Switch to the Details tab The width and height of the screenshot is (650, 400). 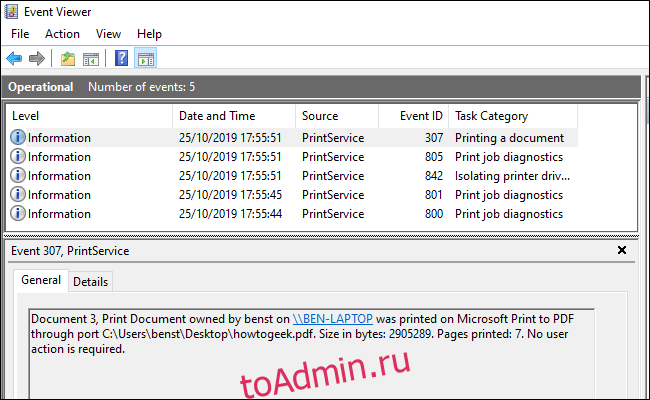91,282
